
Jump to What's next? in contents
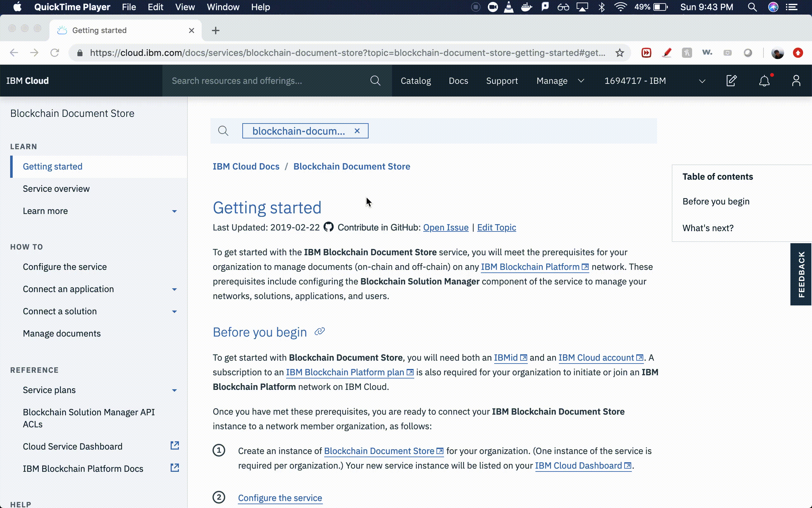pyautogui.click(x=708, y=228)
